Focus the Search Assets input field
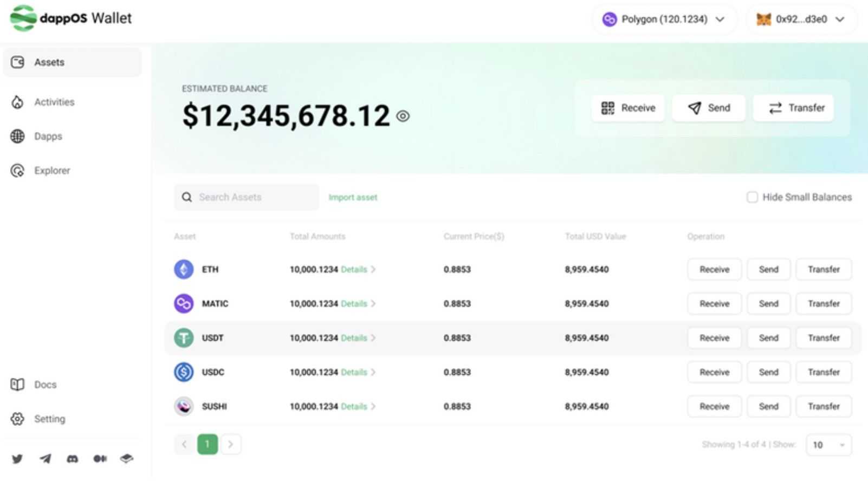868x482 pixels. click(255, 197)
